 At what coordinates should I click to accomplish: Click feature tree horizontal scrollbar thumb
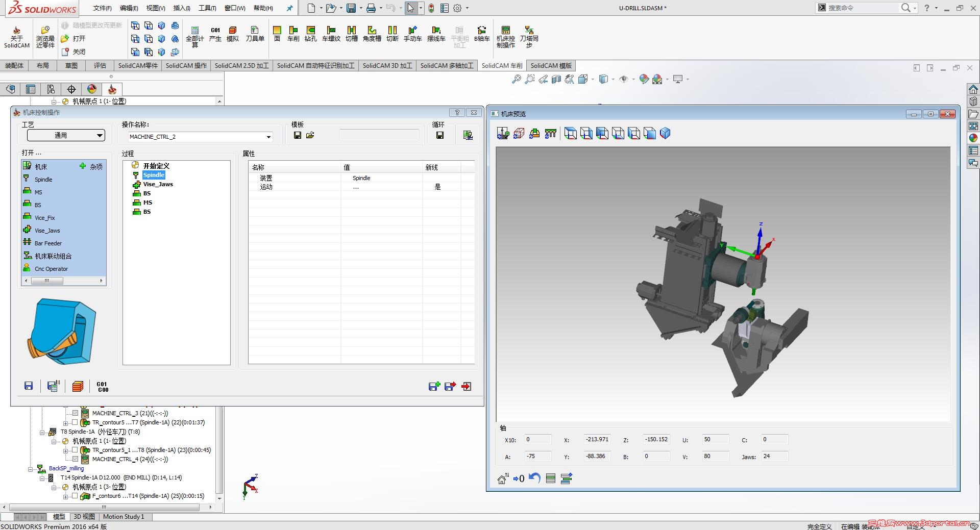pyautogui.click(x=104, y=507)
